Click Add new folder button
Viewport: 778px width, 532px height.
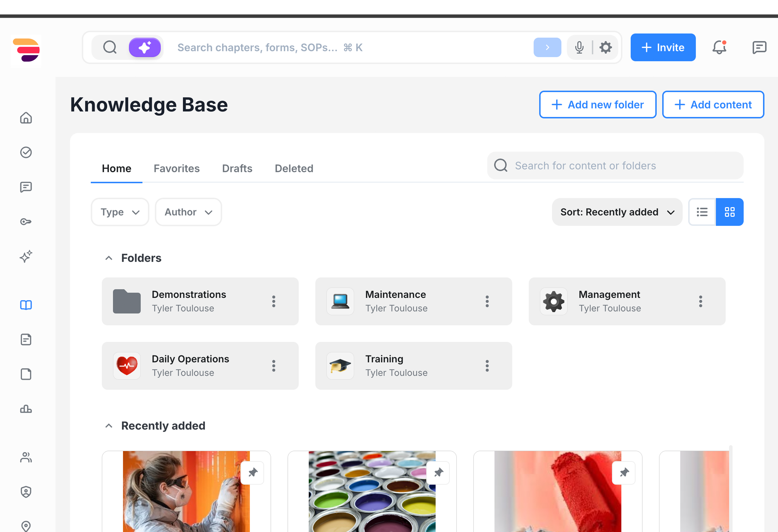[x=597, y=105]
